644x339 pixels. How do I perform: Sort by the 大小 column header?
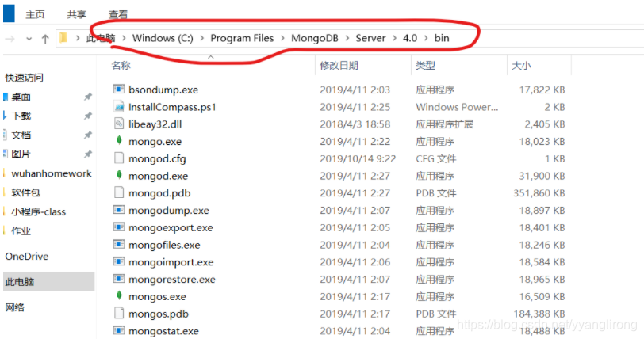coord(521,65)
